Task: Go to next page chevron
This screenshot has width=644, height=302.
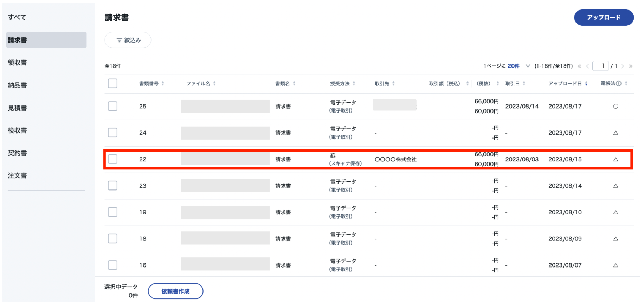Action: point(623,66)
